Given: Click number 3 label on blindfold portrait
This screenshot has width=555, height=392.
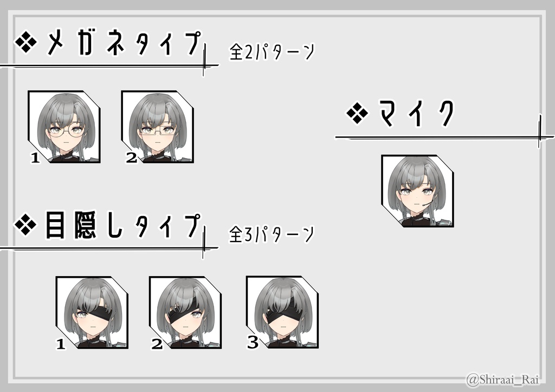Looking at the screenshot, I should 253,342.
